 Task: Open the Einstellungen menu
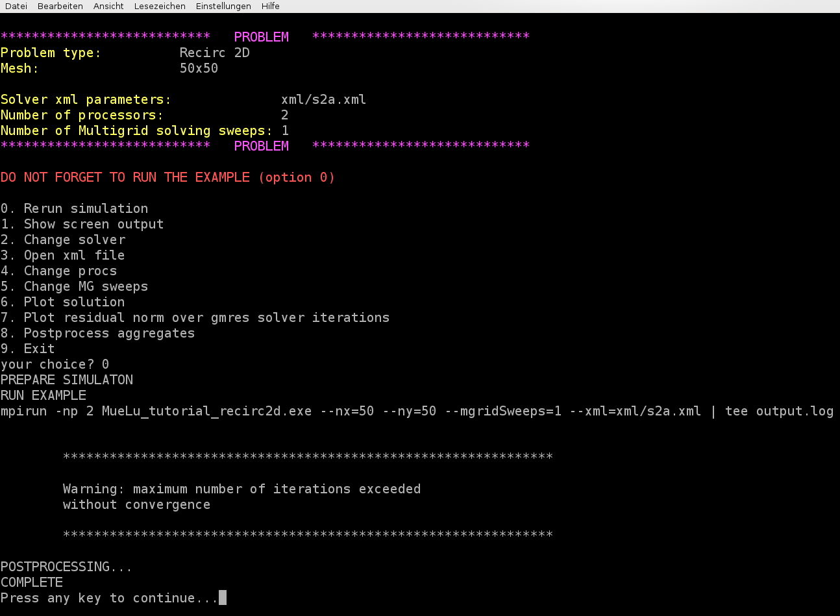pyautogui.click(x=223, y=6)
